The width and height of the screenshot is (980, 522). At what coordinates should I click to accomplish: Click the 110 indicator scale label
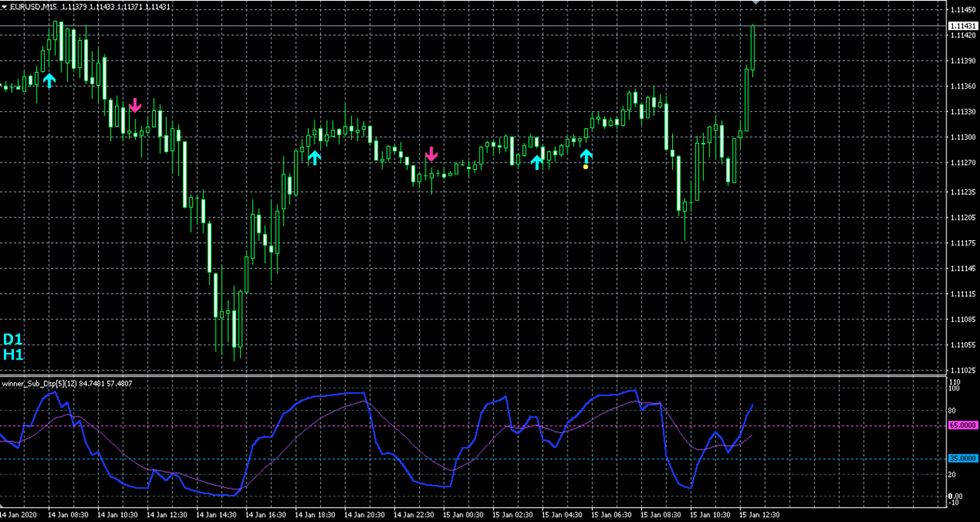pyautogui.click(x=954, y=382)
